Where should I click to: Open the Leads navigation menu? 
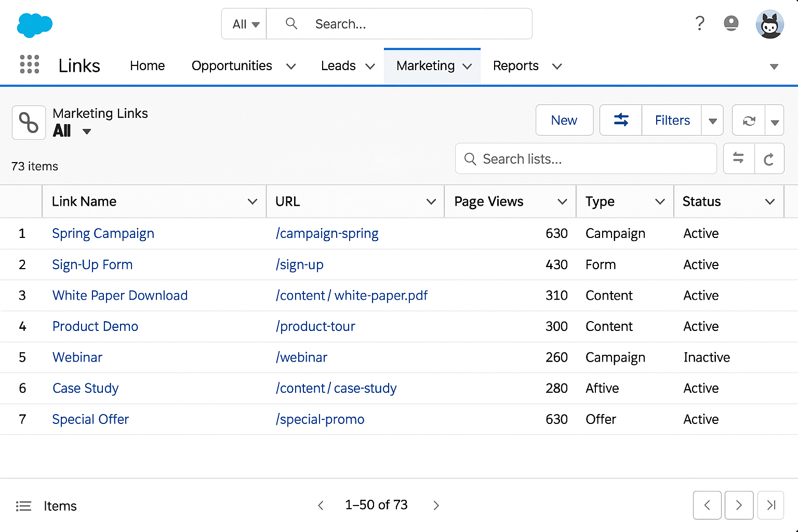[x=369, y=66]
